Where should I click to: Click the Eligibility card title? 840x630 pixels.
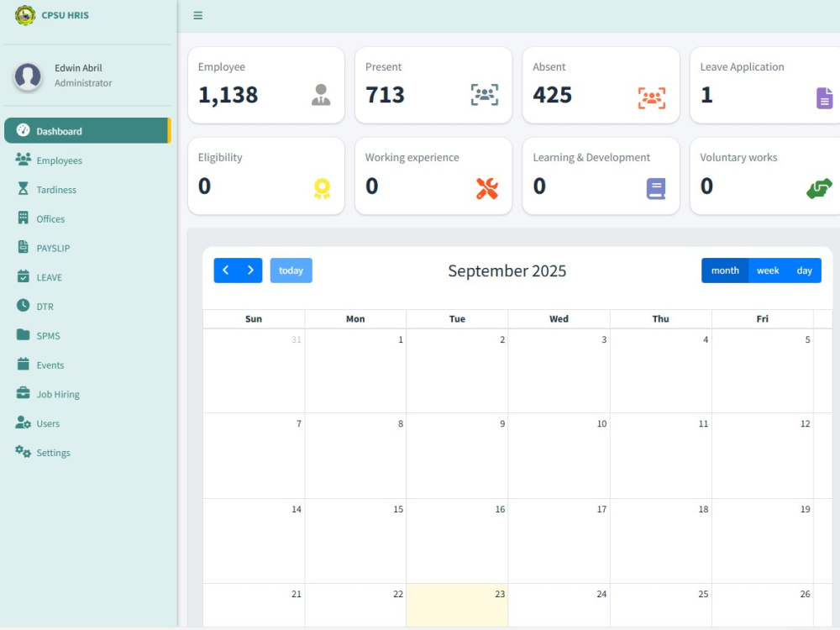[x=220, y=158]
